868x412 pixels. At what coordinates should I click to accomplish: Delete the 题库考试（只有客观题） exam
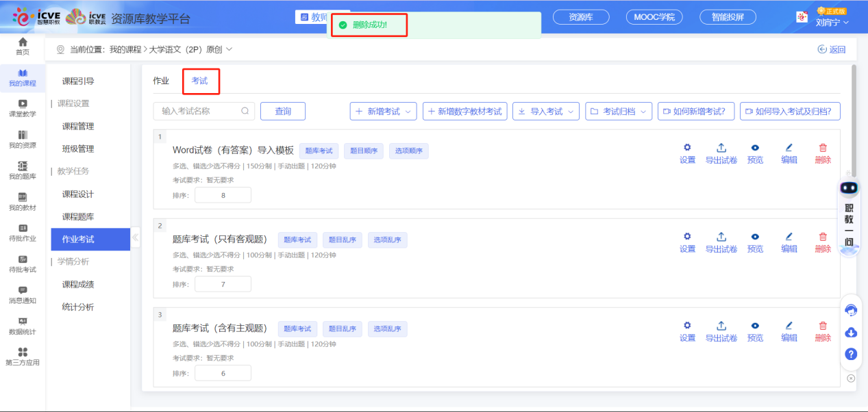[x=821, y=241]
